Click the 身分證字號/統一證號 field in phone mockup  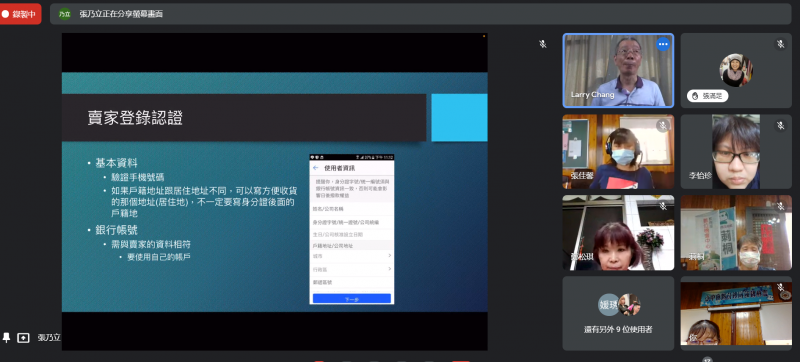[x=352, y=222]
